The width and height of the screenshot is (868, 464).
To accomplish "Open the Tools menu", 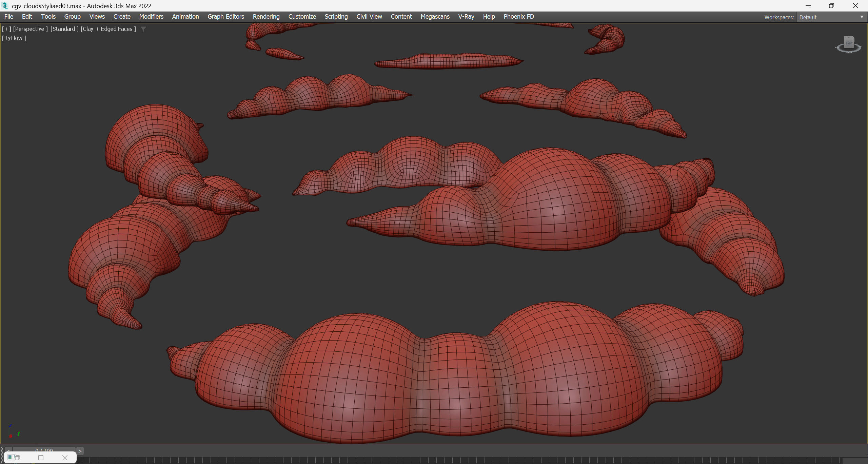I will (48, 17).
